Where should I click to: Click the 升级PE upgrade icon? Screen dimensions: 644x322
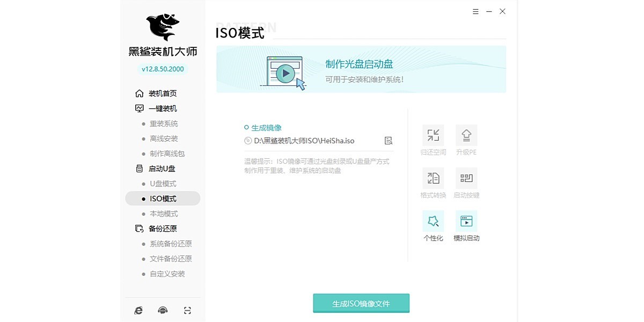(466, 135)
